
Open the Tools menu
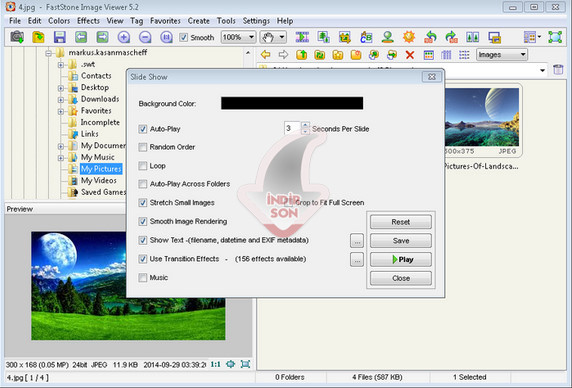tap(226, 21)
